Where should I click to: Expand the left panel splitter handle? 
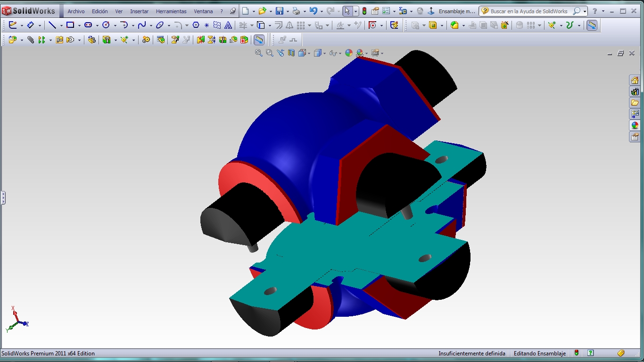[3, 197]
